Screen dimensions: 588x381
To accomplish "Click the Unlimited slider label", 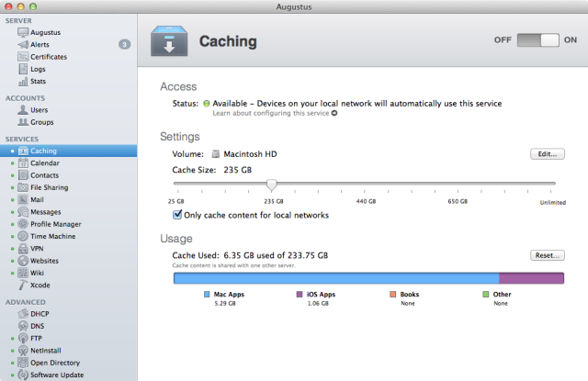I will (553, 202).
